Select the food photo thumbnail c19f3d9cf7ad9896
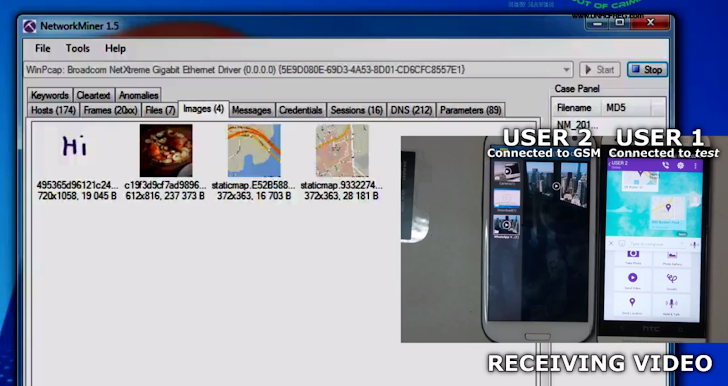 click(x=166, y=150)
